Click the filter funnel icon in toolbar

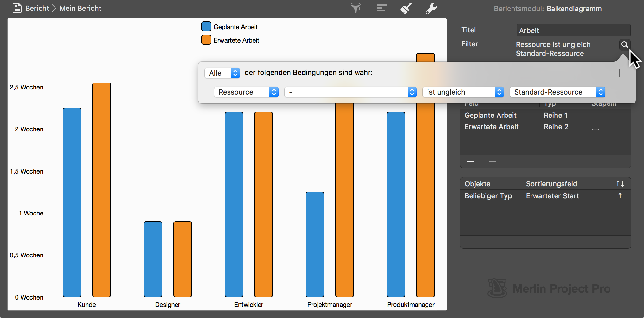356,8
